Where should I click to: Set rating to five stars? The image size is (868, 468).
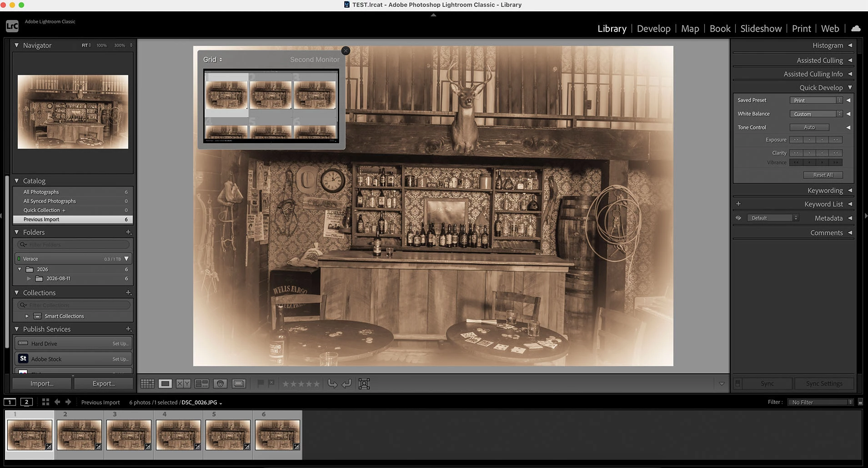click(x=316, y=384)
